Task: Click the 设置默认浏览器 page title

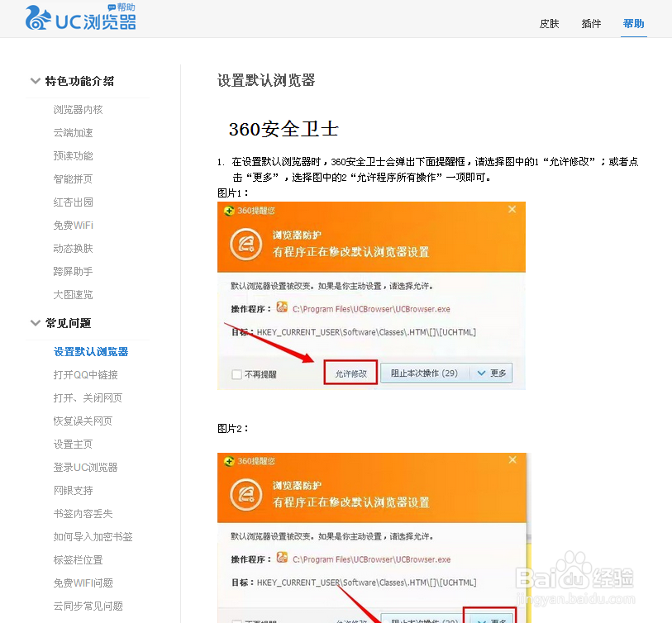Action: 266,80
